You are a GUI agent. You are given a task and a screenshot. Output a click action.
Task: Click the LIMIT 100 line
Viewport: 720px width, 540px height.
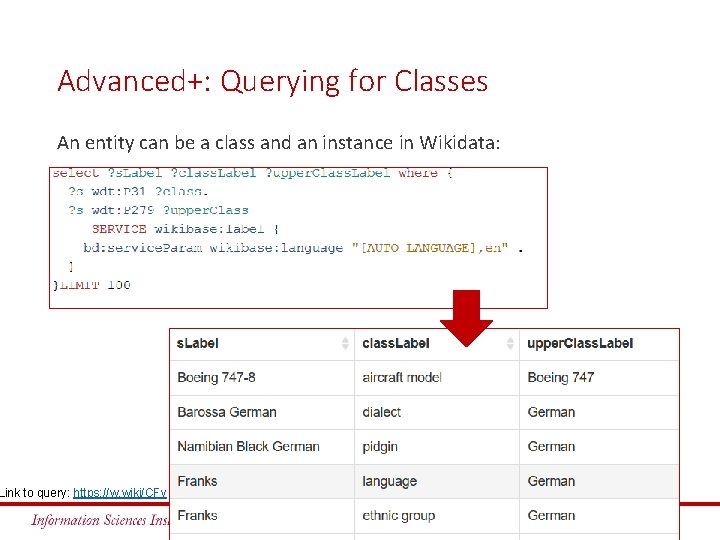92,285
